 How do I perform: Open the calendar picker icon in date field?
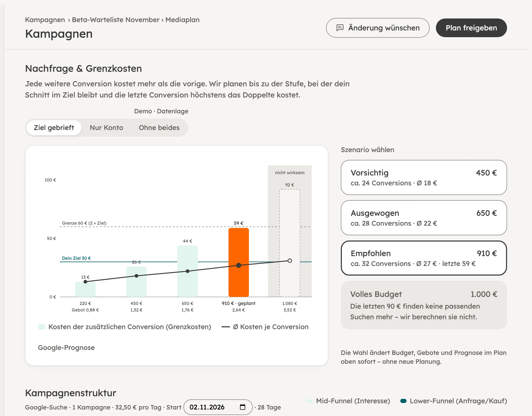(x=243, y=407)
